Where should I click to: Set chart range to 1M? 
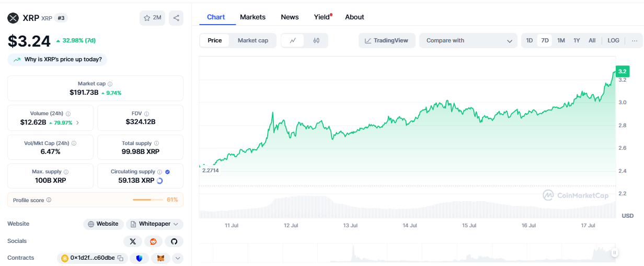(x=561, y=40)
